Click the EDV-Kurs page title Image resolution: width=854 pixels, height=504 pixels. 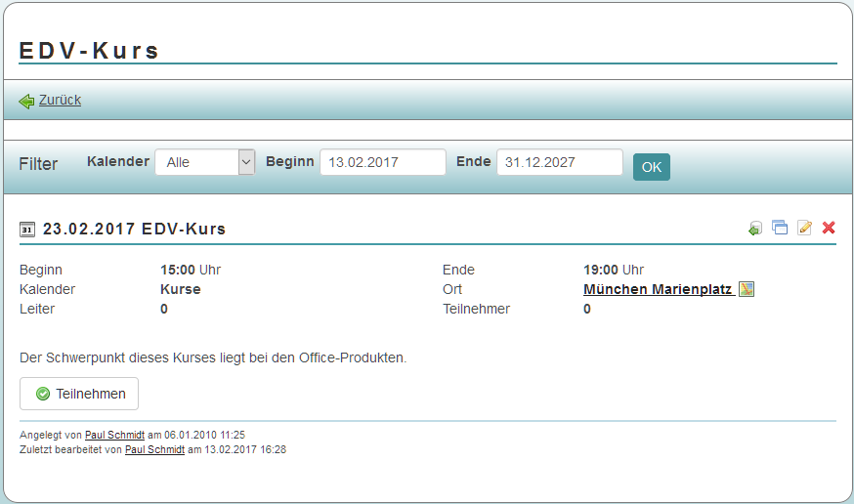[89, 51]
